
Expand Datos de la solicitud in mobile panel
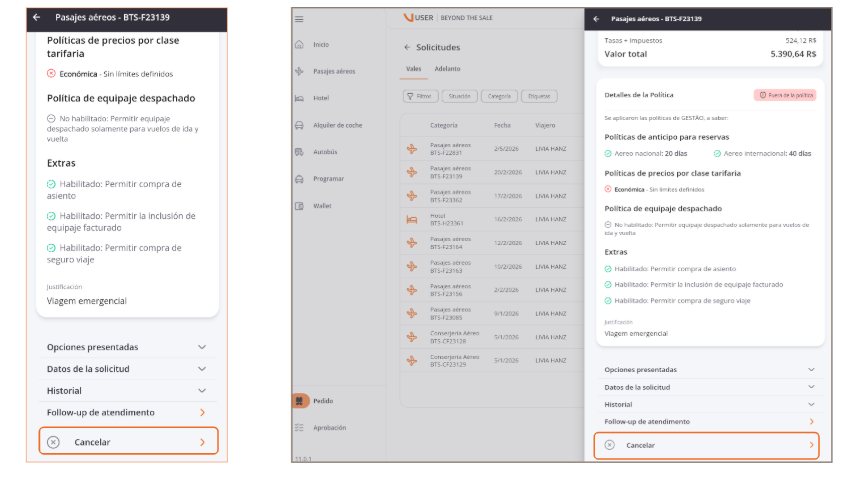[x=127, y=369]
